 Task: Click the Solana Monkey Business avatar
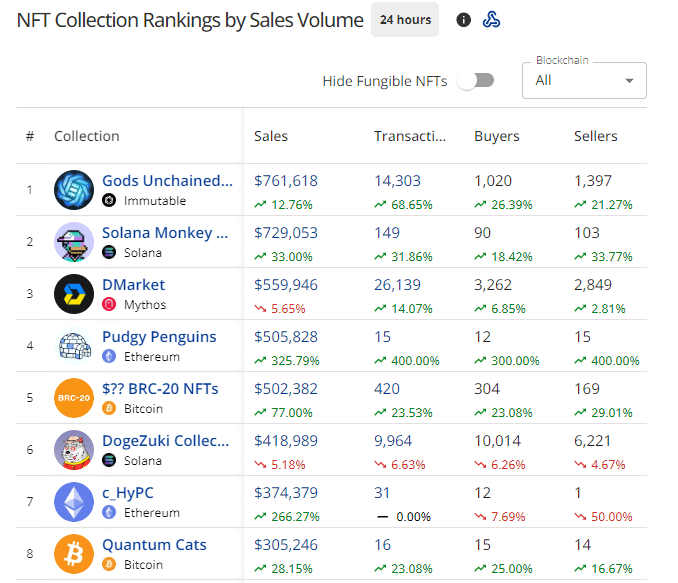(x=74, y=242)
